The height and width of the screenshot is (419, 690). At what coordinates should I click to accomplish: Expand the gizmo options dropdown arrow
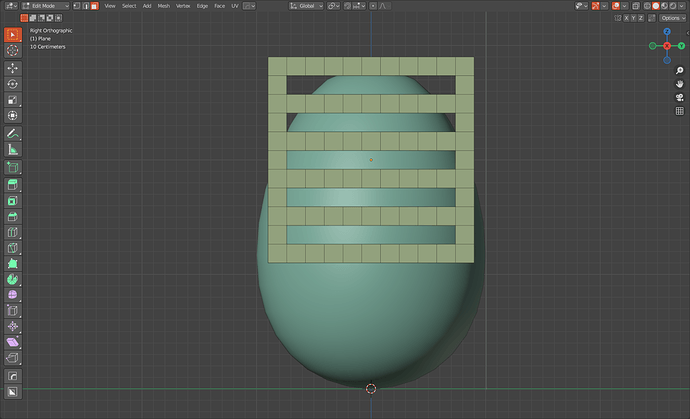click(604, 6)
